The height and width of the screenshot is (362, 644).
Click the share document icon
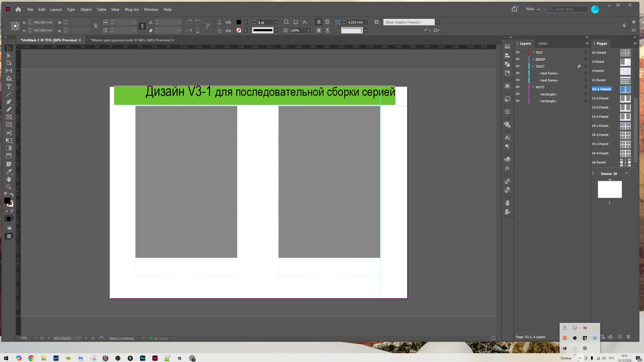point(514,9)
